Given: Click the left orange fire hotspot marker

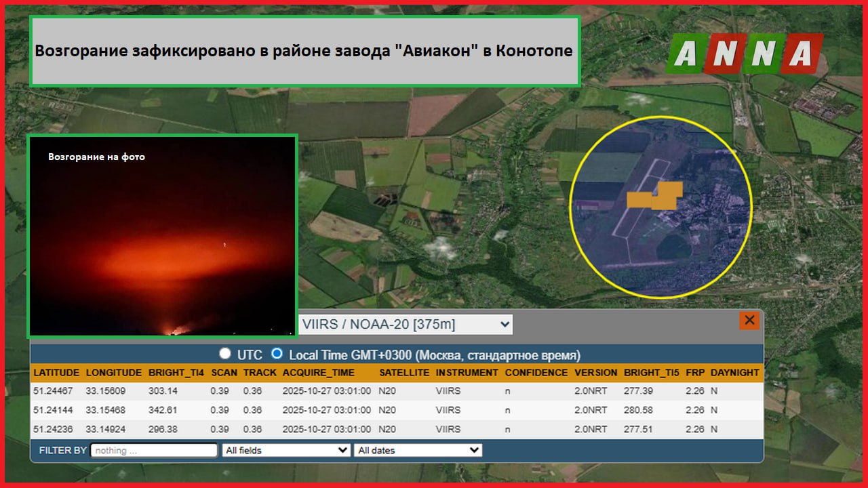Looking at the screenshot, I should point(639,199).
